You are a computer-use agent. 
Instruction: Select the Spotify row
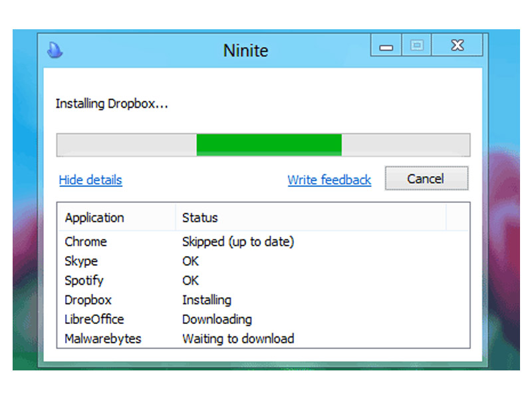(263, 280)
